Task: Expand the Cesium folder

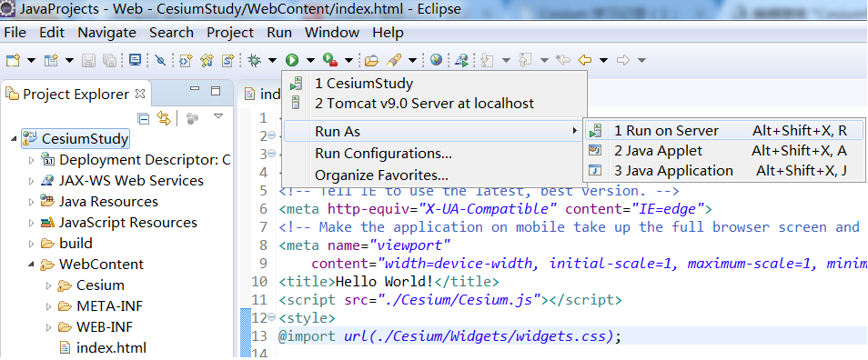Action: [49, 285]
